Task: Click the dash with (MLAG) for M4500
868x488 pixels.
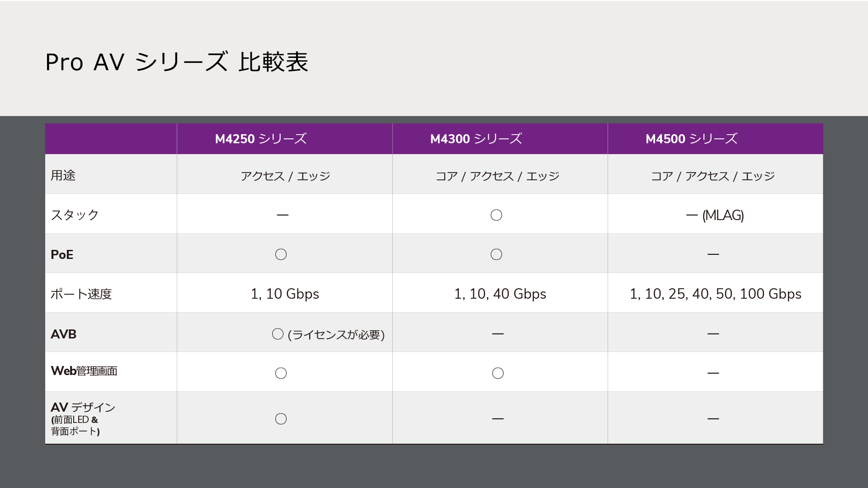Action: (715, 215)
